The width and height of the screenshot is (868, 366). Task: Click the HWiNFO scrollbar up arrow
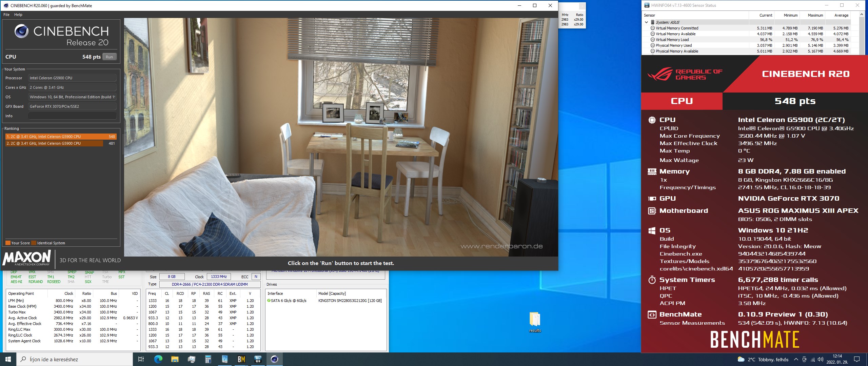point(862,15)
